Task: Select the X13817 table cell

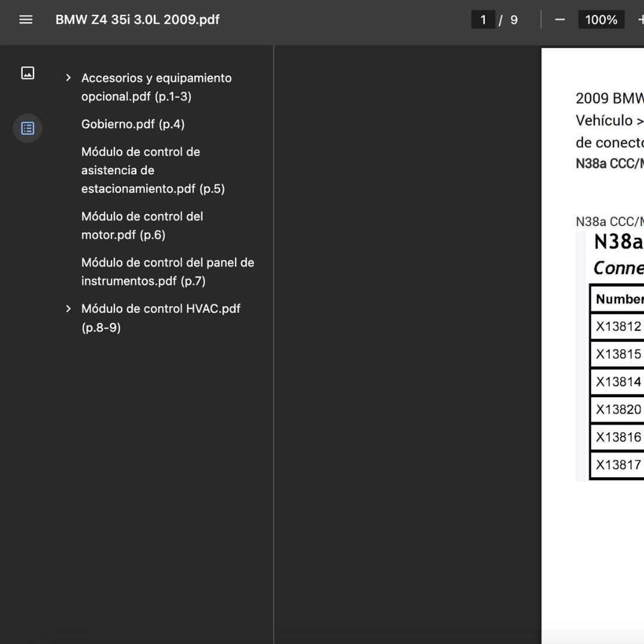Action: pos(617,465)
